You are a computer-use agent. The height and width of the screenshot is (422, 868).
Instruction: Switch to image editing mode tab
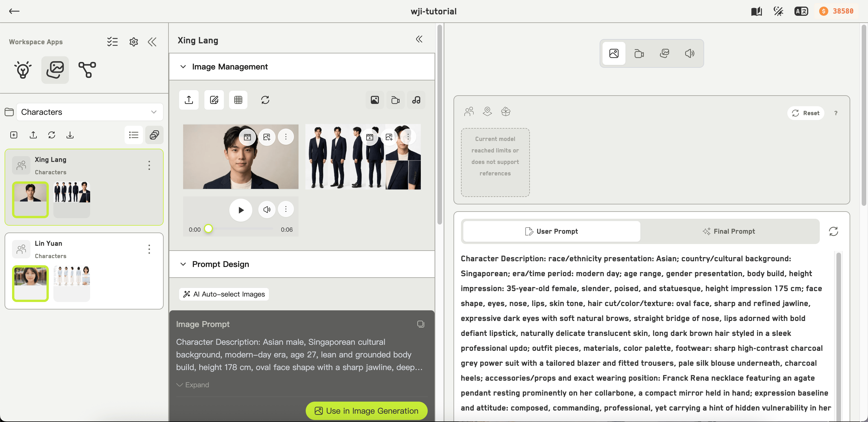click(x=664, y=53)
